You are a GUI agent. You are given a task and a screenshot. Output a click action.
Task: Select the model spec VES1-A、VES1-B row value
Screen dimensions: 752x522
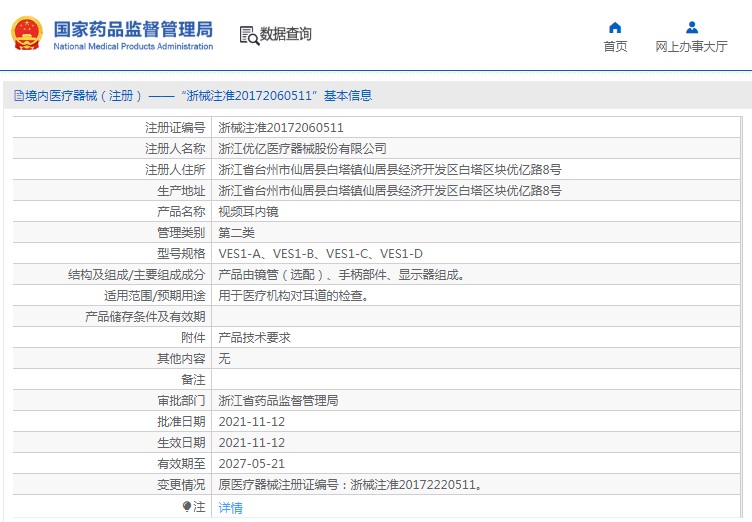pyautogui.click(x=320, y=254)
